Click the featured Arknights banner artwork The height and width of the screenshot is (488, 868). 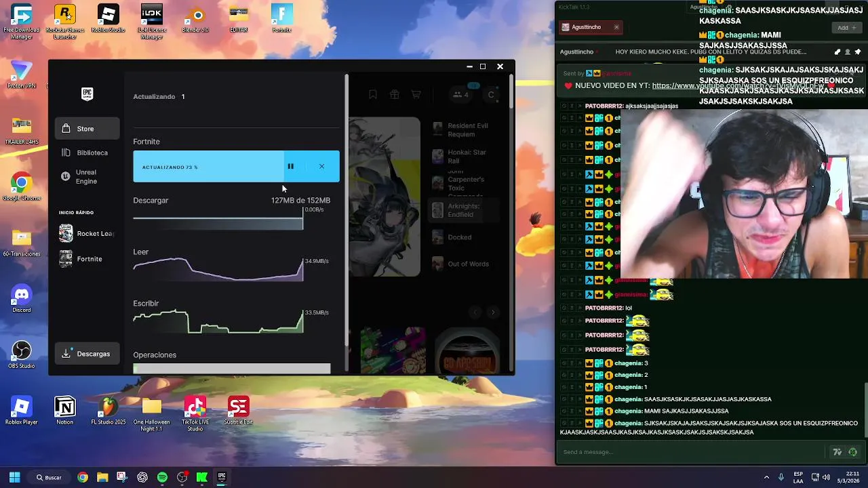384,197
